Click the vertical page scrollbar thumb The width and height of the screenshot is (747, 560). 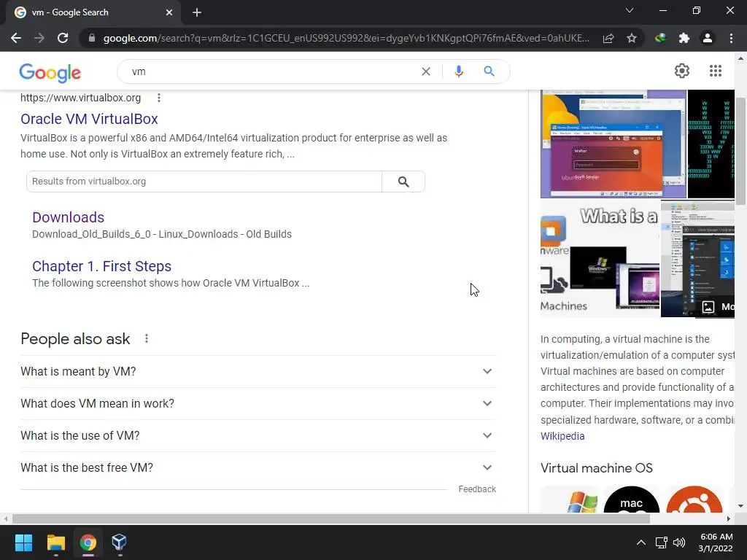tap(740, 152)
